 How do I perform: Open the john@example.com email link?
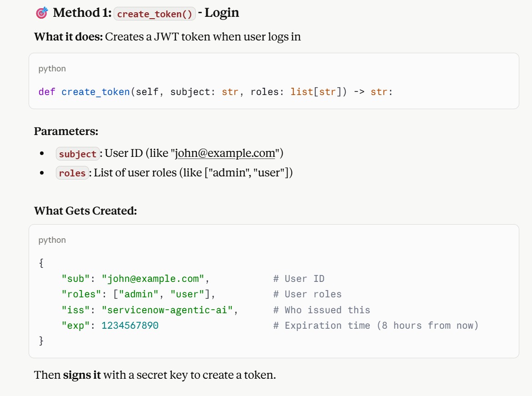[x=224, y=153]
